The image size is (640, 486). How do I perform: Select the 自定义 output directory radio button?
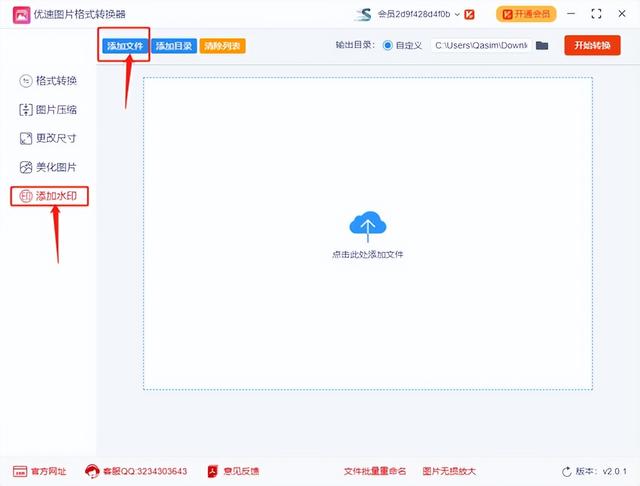coord(387,45)
